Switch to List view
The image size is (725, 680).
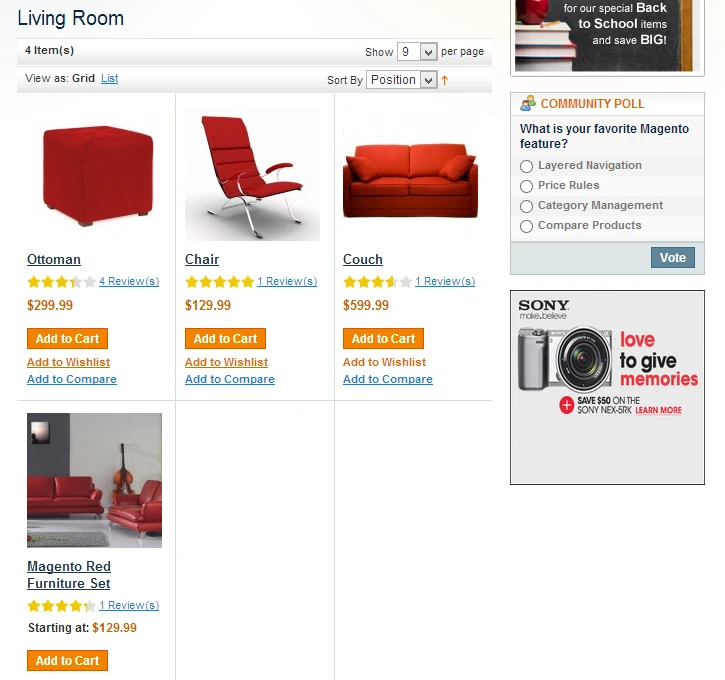[110, 78]
